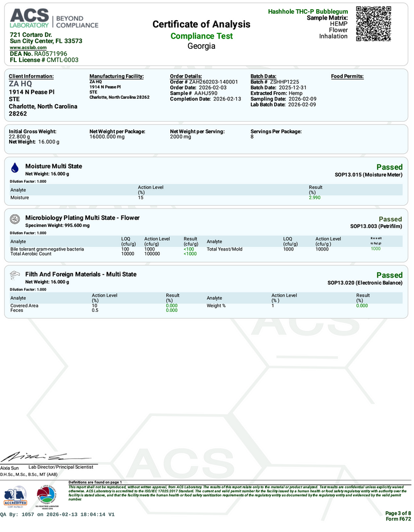Click the QR code in the header
414x532 pixels.
[x=374, y=24]
